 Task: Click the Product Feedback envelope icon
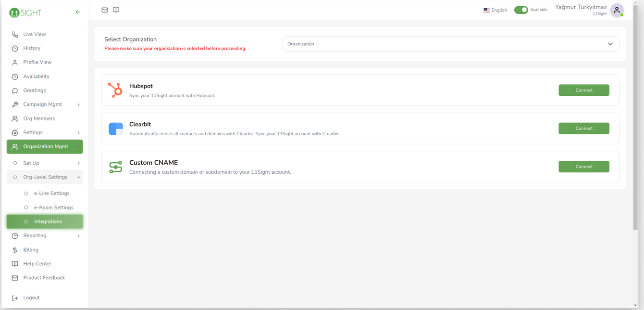click(15, 278)
